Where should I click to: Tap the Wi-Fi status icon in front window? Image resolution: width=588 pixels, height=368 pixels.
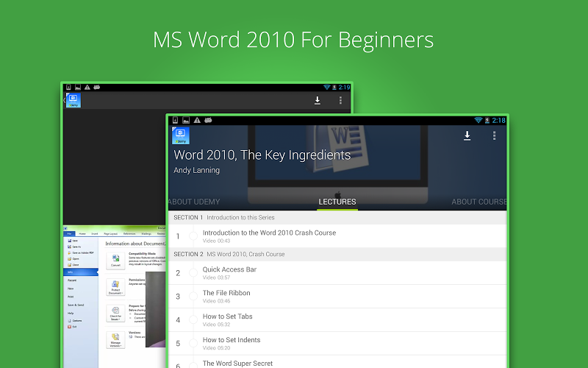[x=478, y=120]
